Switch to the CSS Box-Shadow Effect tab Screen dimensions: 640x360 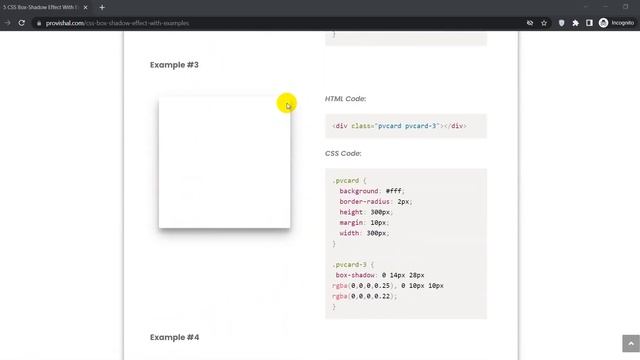point(41,7)
